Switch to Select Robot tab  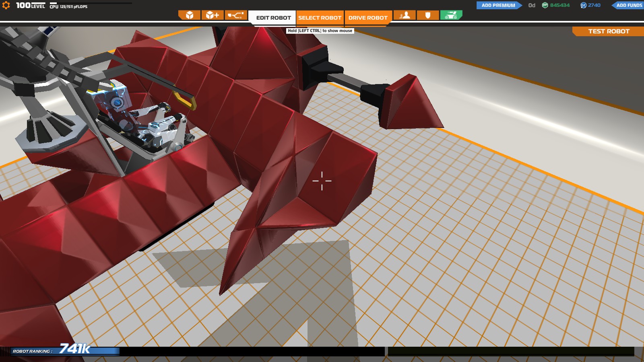(x=320, y=18)
